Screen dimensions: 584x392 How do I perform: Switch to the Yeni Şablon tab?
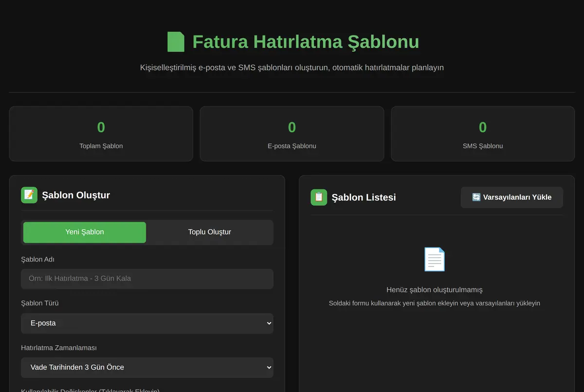[x=85, y=232]
